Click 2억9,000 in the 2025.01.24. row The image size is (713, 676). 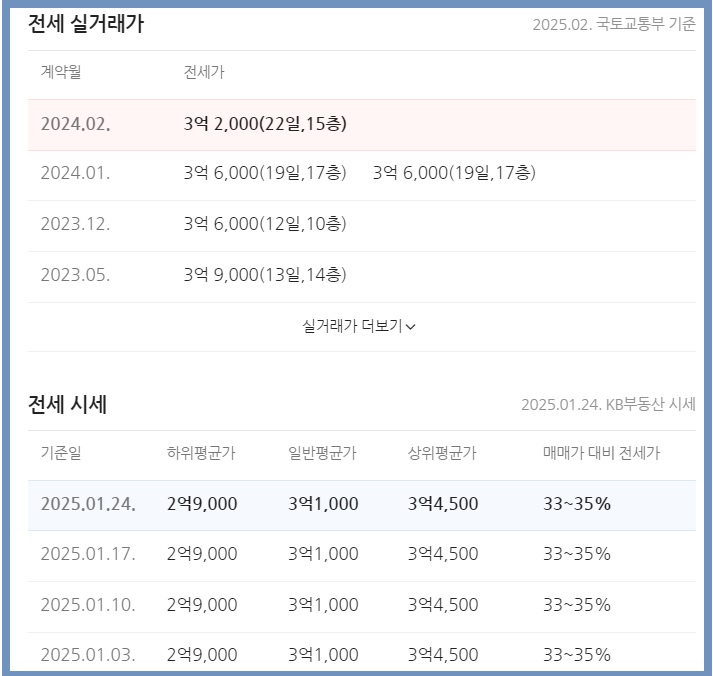tap(202, 504)
